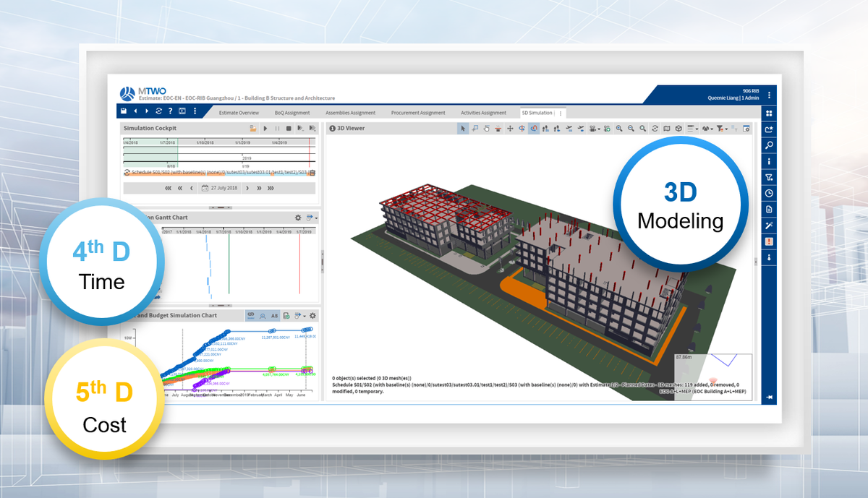The height and width of the screenshot is (498, 868).
Task: Toggle the person view in Budget Simulation Chart
Action: pyautogui.click(x=263, y=316)
